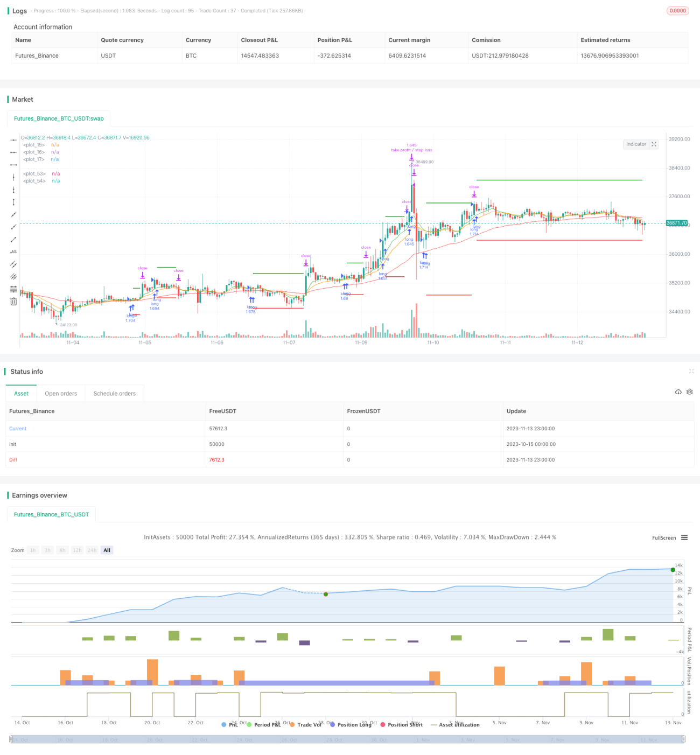Screen dimensions: 700x755
Task: Click the 36871.70 current price label
Action: coord(677,223)
